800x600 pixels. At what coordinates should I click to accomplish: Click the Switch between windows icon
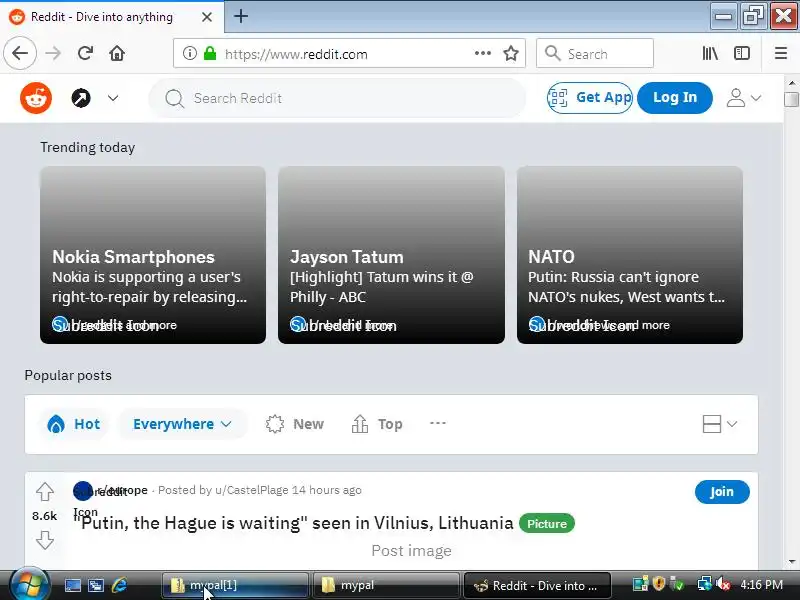pyautogui.click(x=96, y=585)
